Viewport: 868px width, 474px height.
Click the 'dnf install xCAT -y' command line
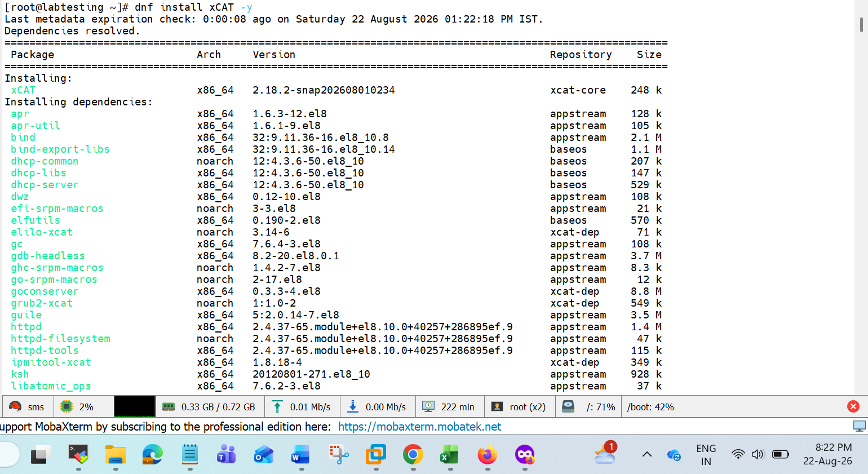click(x=193, y=7)
